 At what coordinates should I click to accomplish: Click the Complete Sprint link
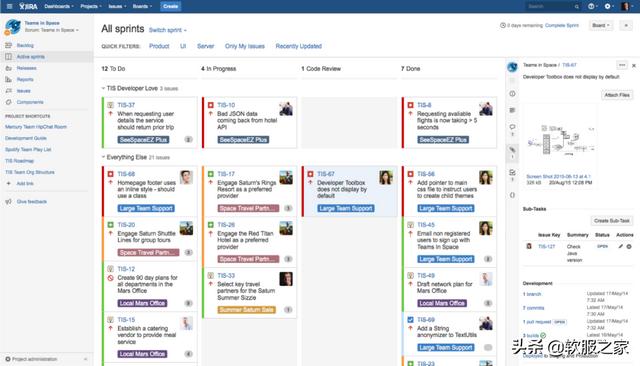562,25
